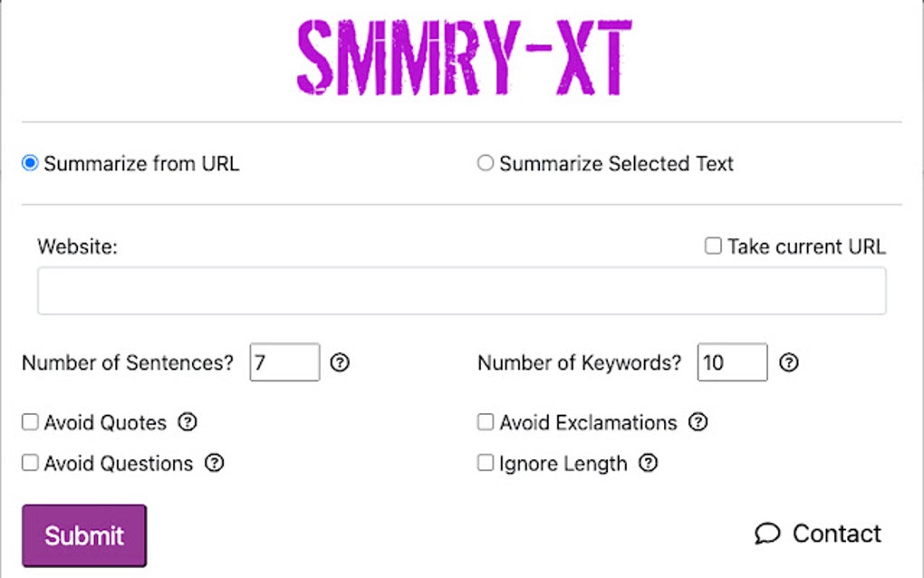This screenshot has width=924, height=578.
Task: Click inside the Website input box
Action: point(462,289)
